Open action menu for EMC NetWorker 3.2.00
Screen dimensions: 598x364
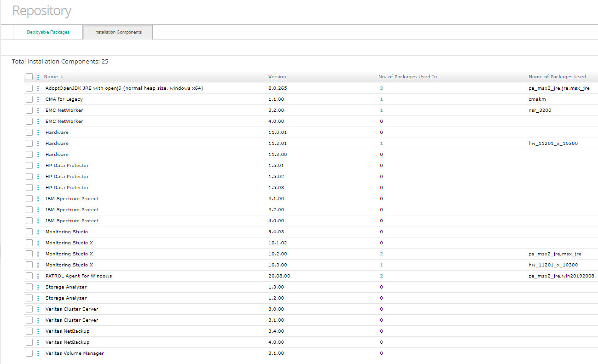coord(38,110)
